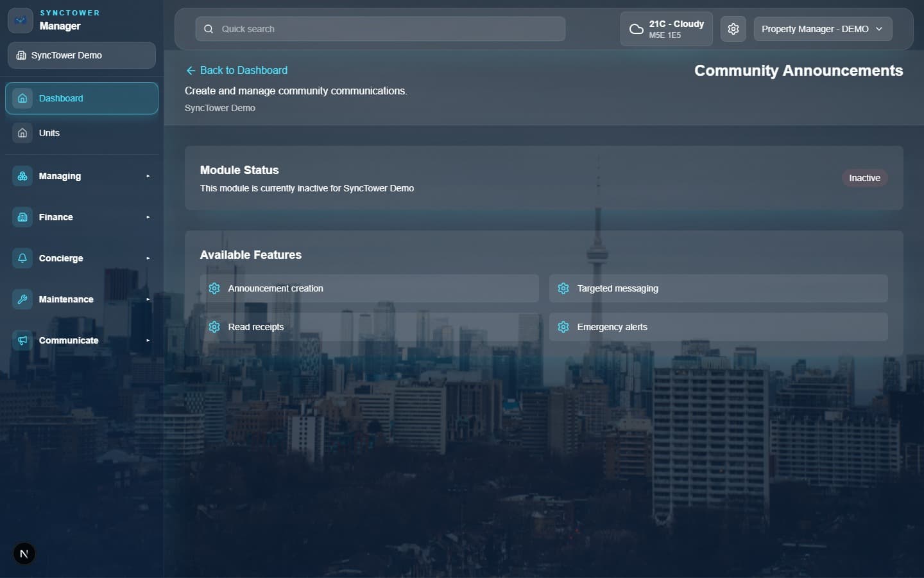Click the M5E 1E5 postal code text
Viewport: 924px width, 578px height.
665,35
